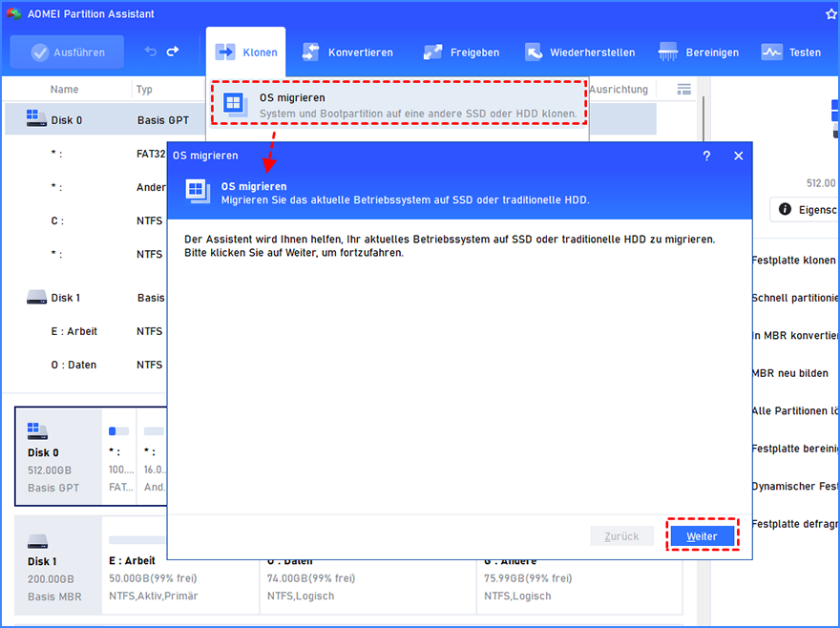
Task: Open the Freigeben menu
Action: tap(461, 52)
